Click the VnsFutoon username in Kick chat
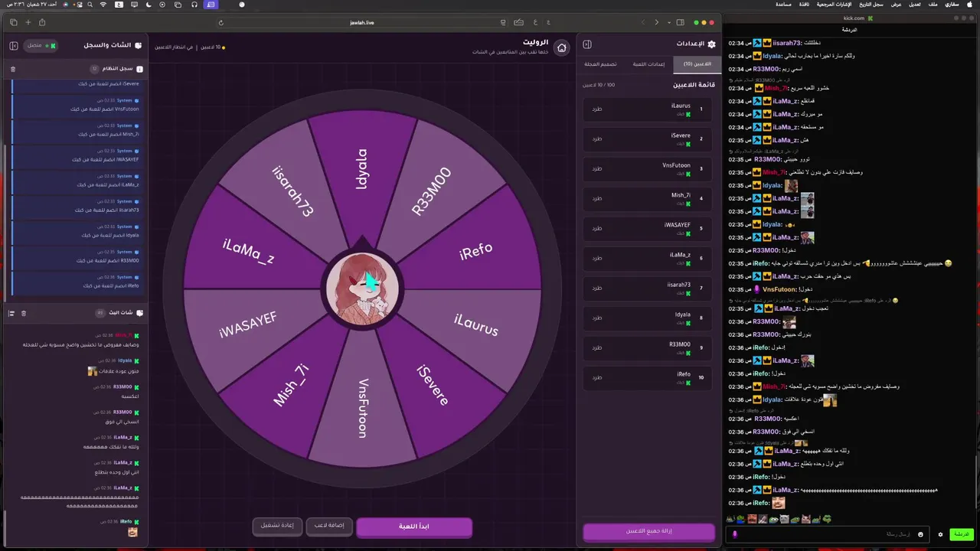This screenshot has height=551, width=980. (779, 289)
